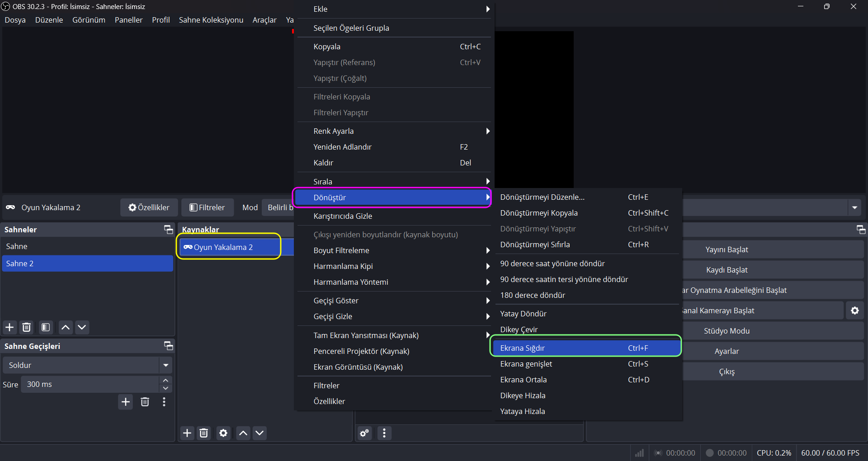Open advanced audio properties gears icon
This screenshot has height=461, width=868.
[364, 433]
